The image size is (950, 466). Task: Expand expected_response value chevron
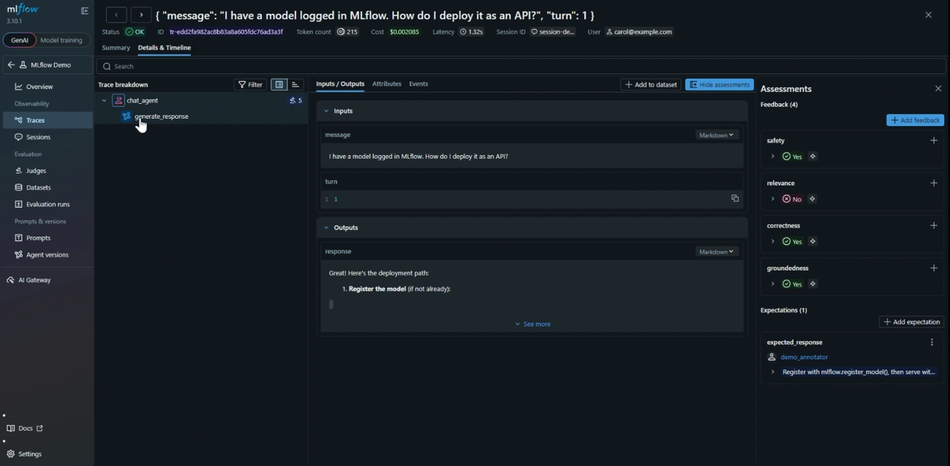772,372
